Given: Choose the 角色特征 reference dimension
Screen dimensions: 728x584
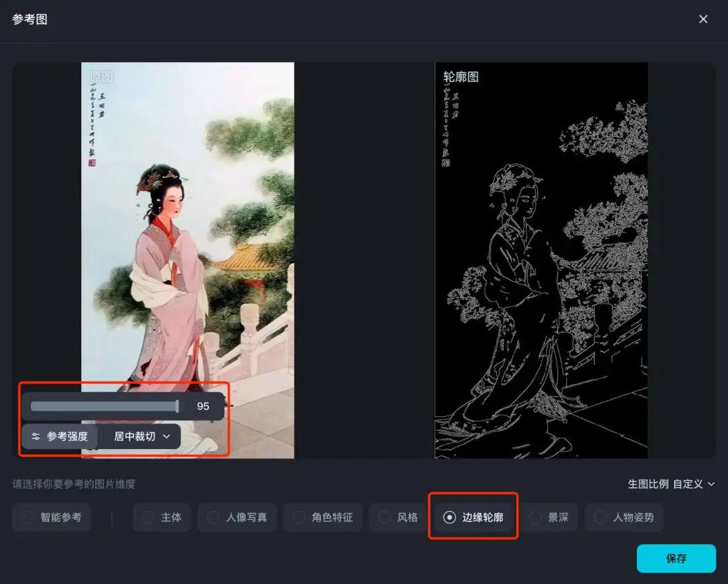Looking at the screenshot, I should (x=323, y=517).
